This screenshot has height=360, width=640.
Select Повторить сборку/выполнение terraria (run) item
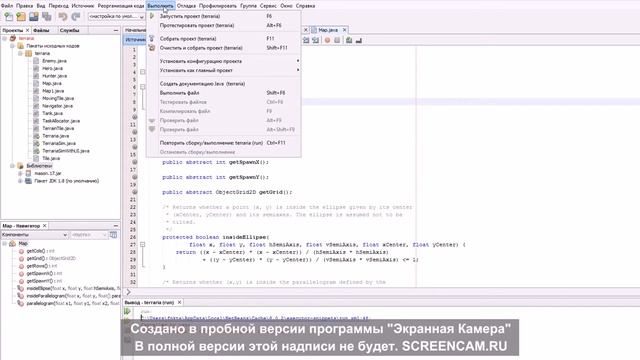[x=224, y=143]
